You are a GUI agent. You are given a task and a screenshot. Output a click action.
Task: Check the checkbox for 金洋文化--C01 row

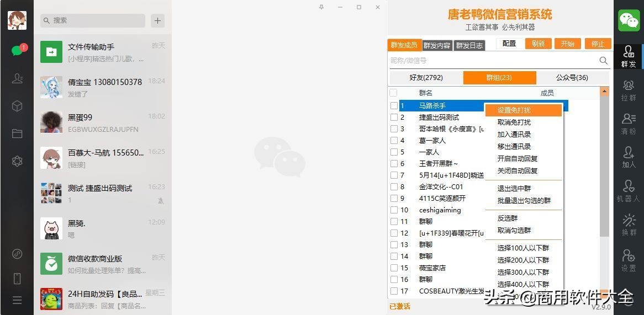(394, 186)
